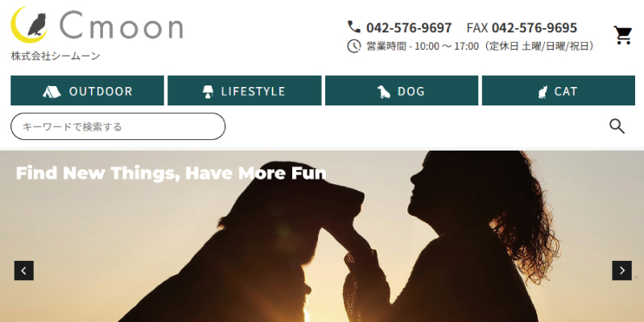This screenshot has height=322, width=644.
Task: Click the owl and moon logo
Action: pyautogui.click(x=29, y=25)
